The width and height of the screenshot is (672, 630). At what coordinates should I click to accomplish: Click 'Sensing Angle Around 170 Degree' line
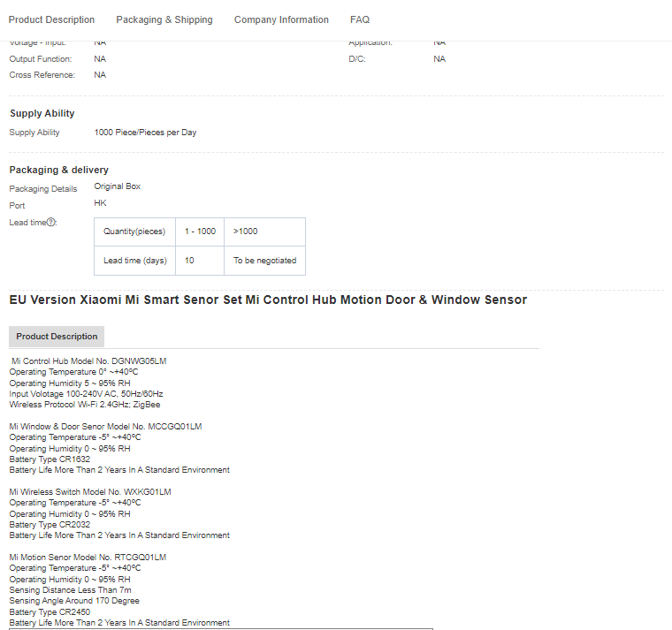(74, 601)
